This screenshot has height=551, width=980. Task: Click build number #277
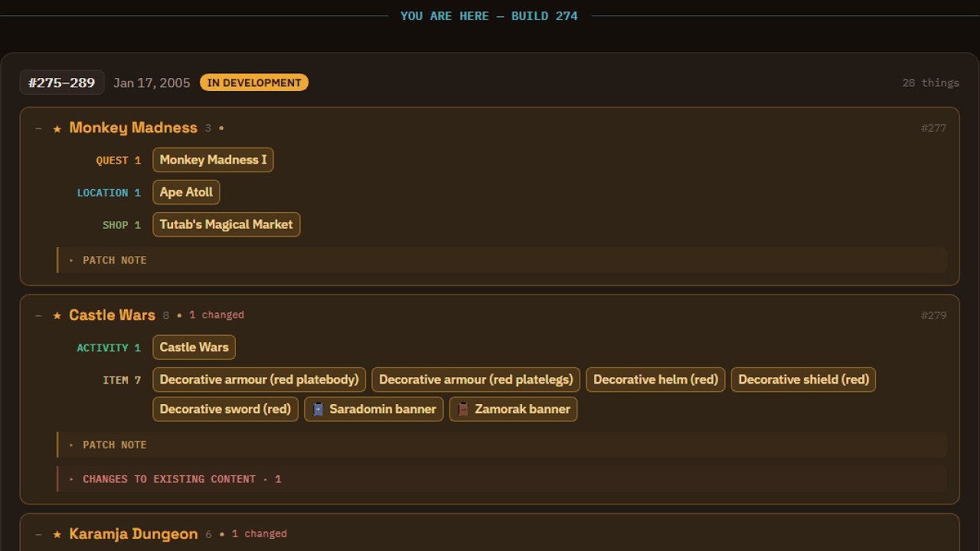(933, 129)
